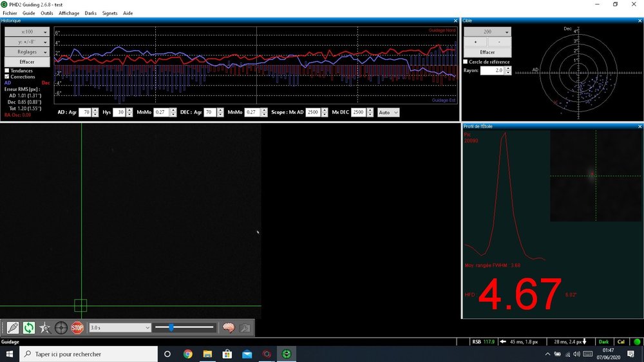Click Effacer button in Historique panel
The height and width of the screenshot is (362, 644).
click(27, 62)
